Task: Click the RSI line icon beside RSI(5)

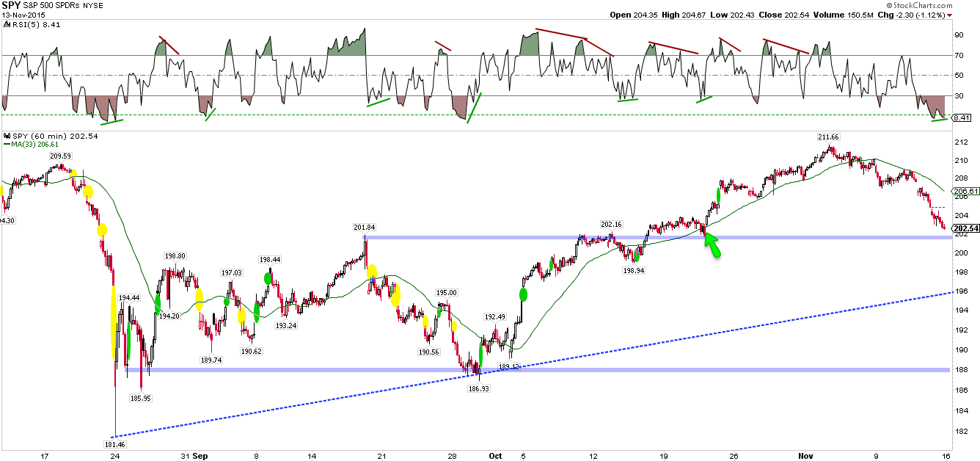Action: click(7, 24)
